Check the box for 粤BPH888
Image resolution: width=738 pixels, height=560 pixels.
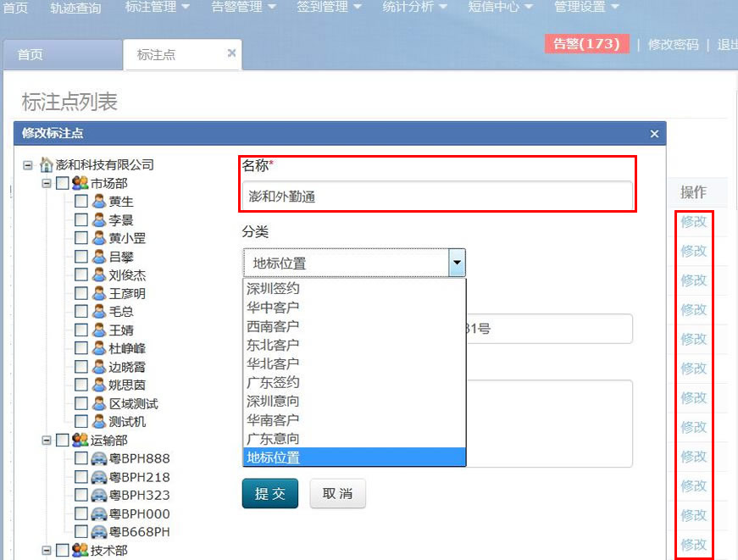[81, 458]
